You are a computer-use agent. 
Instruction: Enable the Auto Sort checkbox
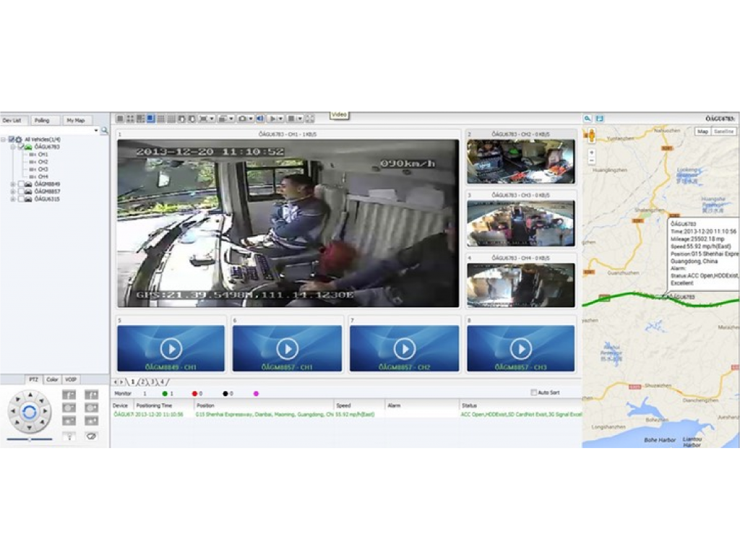(534, 392)
